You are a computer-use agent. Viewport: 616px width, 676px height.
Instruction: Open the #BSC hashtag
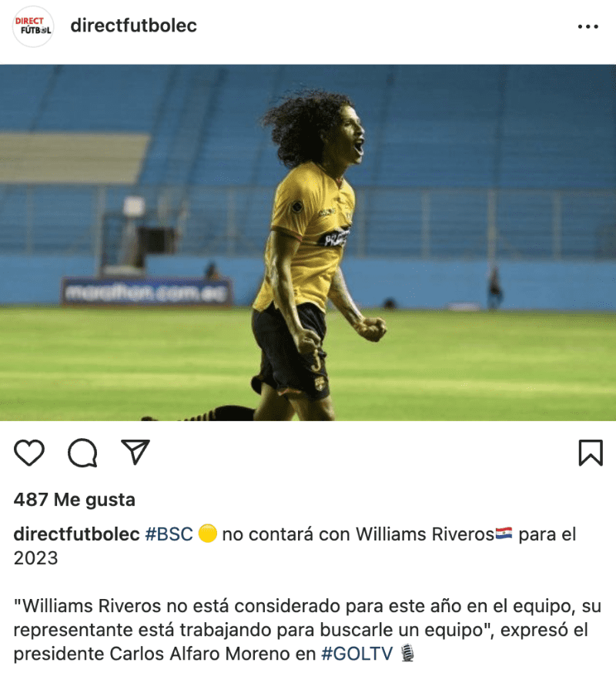point(169,534)
